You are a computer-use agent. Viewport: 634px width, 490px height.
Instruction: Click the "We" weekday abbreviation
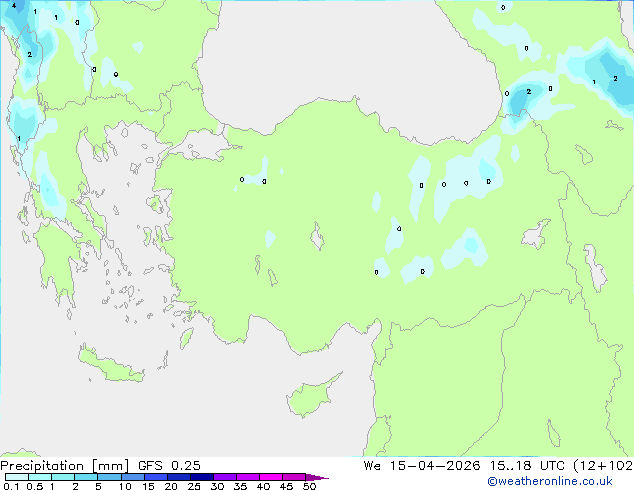pos(372,466)
